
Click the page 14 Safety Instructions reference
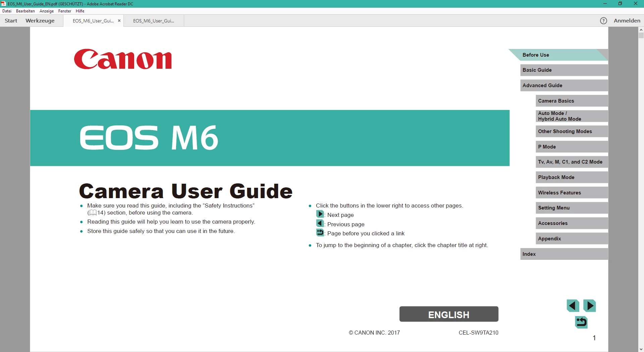pos(97,213)
